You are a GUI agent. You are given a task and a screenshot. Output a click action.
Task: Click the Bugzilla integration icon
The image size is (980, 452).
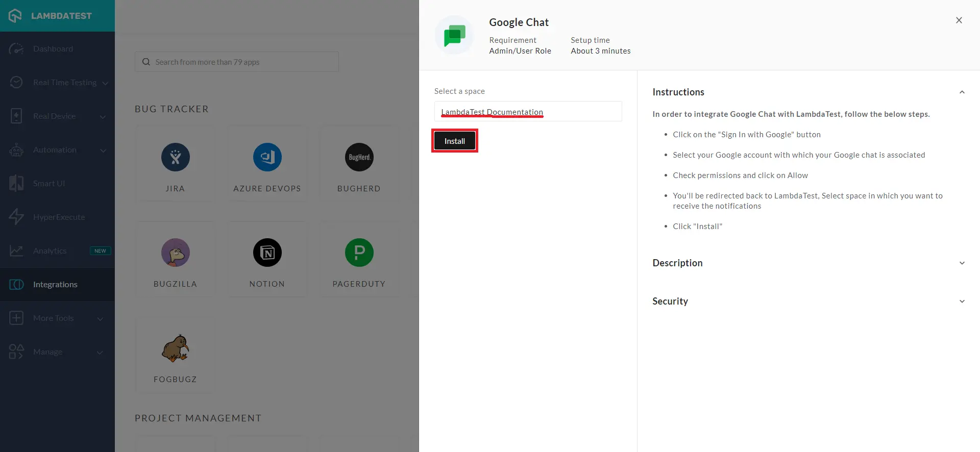tap(175, 253)
